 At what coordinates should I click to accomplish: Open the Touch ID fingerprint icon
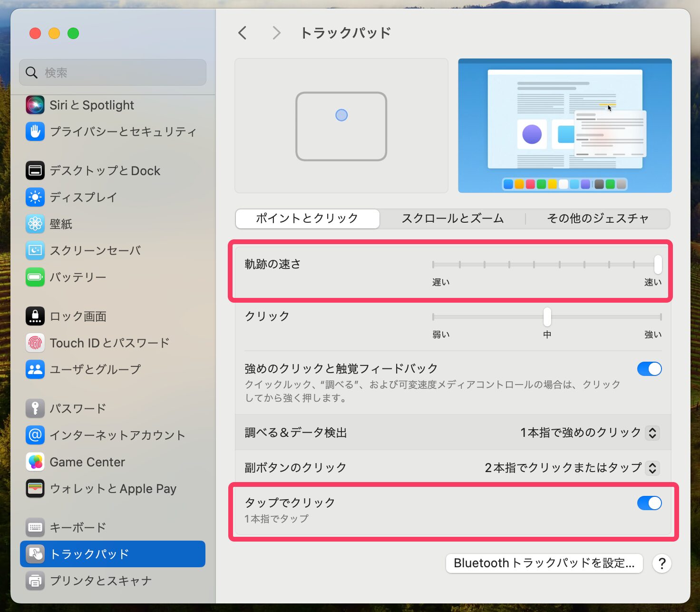coord(35,343)
